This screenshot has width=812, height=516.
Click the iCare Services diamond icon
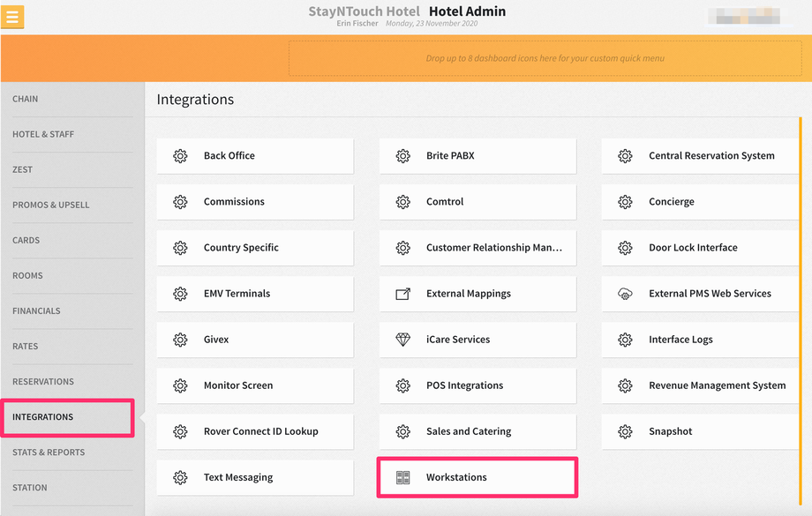click(x=402, y=340)
